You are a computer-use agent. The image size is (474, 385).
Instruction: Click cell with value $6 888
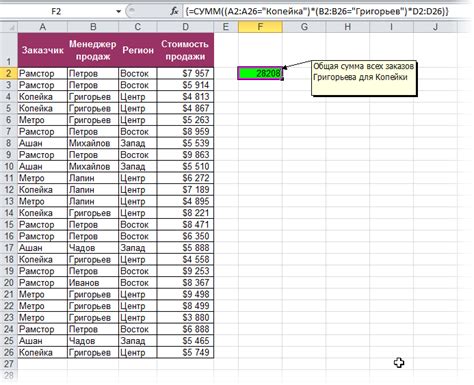(x=185, y=329)
